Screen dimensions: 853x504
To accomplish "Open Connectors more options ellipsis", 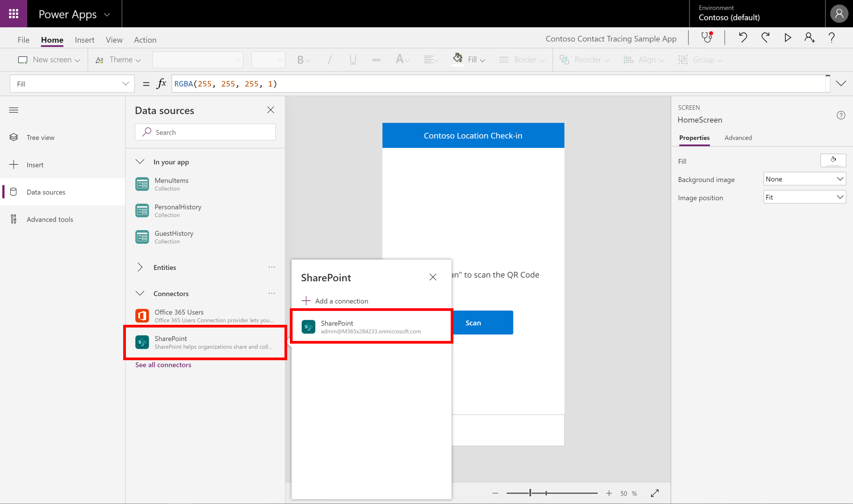I will pyautogui.click(x=271, y=293).
